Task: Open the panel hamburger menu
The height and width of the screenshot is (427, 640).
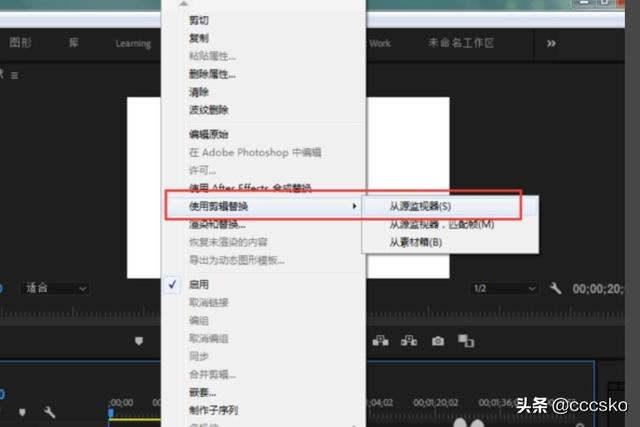Action: pyautogui.click(x=14, y=75)
